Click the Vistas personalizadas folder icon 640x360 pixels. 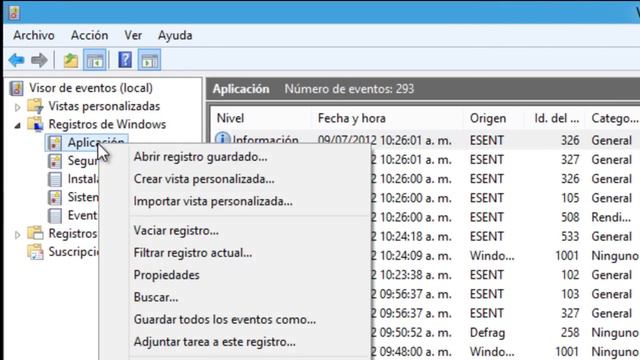click(x=35, y=106)
